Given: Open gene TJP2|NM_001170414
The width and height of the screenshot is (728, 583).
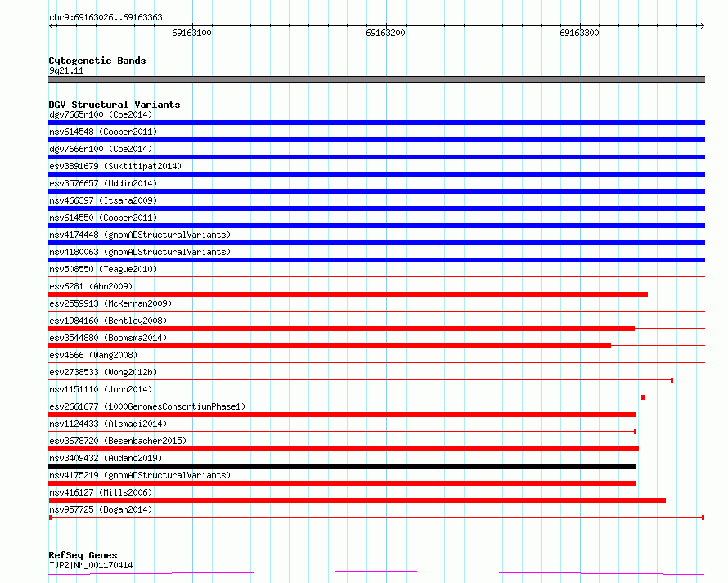Looking at the screenshot, I should [x=91, y=565].
